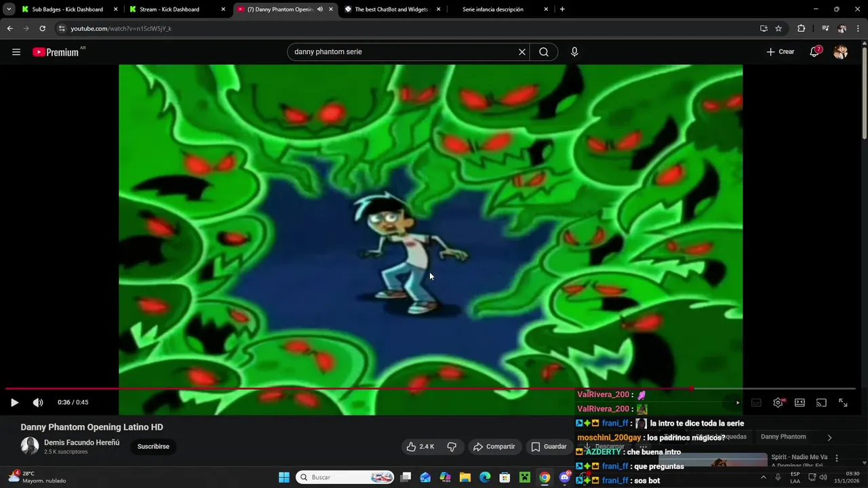Screen dimensions: 868x488
Task: Close the Serie infancia descripción tab
Action: click(x=546, y=9)
